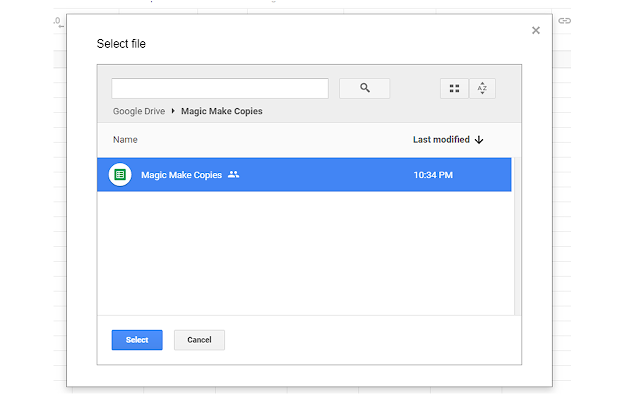Click the decrease decimal places icon
Image resolution: width=640 pixels, height=400 pixels.
59,22
